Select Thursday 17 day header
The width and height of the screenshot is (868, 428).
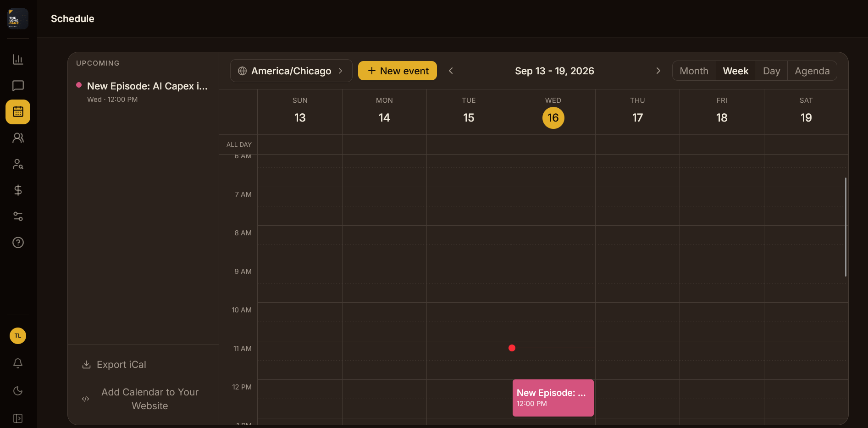(637, 111)
